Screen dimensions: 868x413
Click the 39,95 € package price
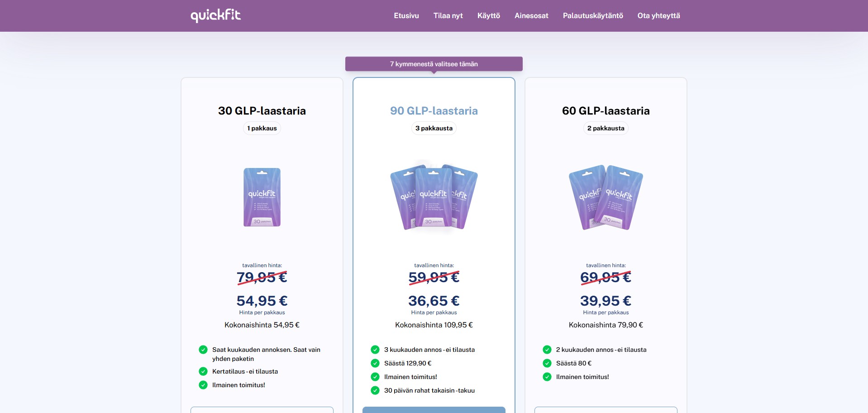coord(606,301)
